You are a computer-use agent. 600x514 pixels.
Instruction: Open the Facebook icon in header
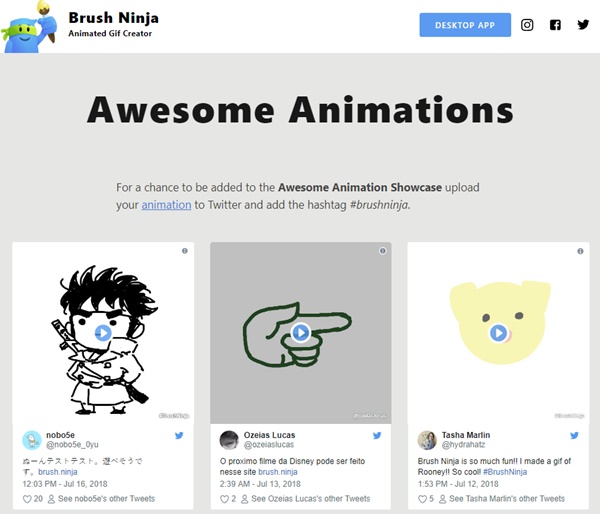click(x=555, y=25)
